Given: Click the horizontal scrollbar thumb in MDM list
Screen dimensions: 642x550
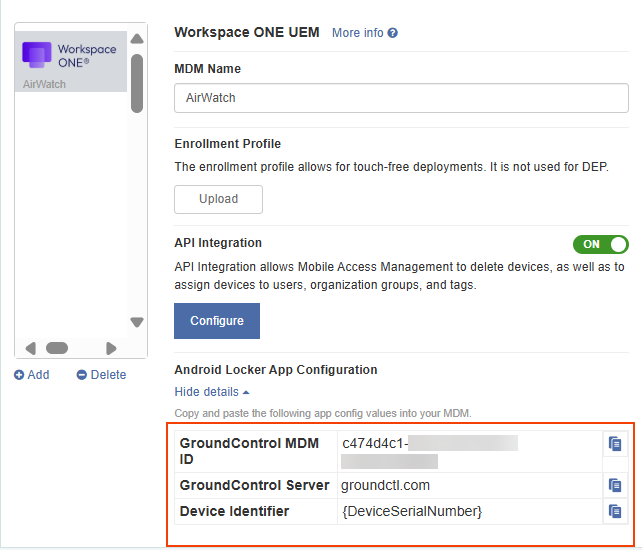Looking at the screenshot, I should tap(57, 348).
